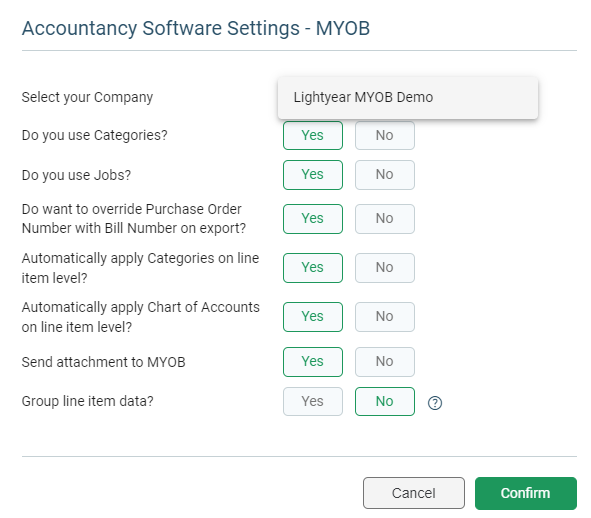
Task: Confirm the accountancy software settings
Action: 525,493
